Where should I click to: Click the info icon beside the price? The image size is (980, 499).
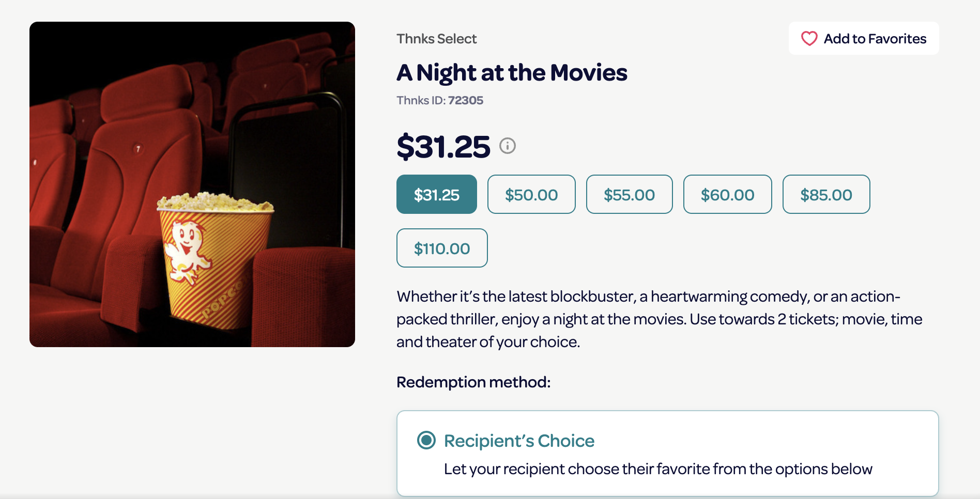(507, 146)
